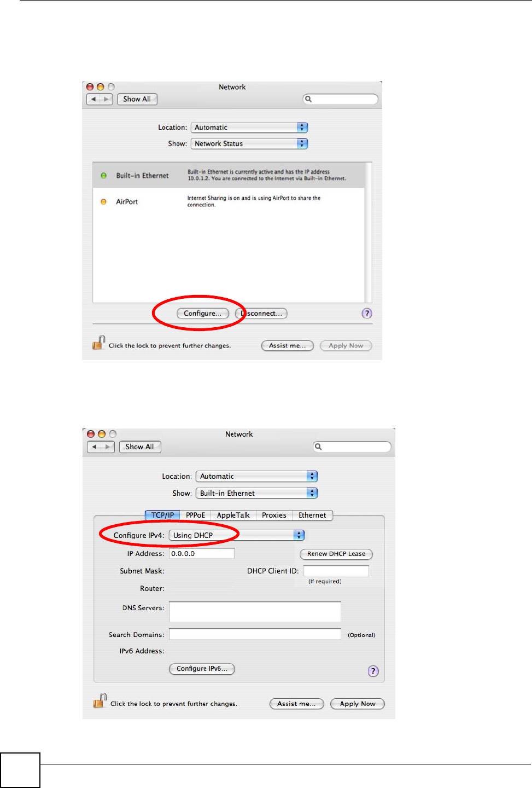Click the lock icon in the upper Network window
The image size is (532, 788).
[x=98, y=343]
